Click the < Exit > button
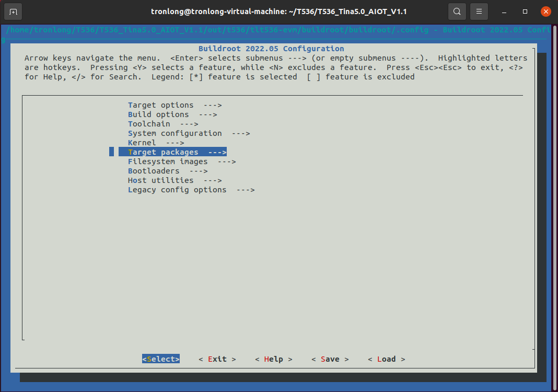The width and height of the screenshot is (558, 392). tap(217, 359)
